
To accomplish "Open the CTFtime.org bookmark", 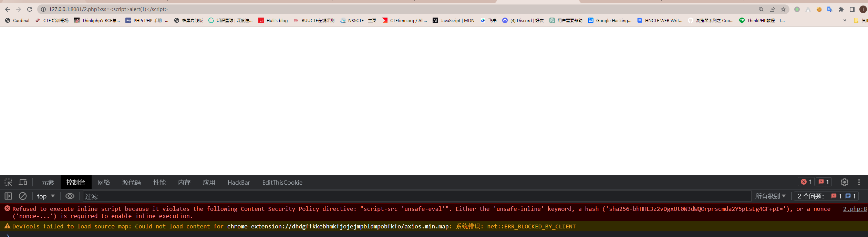I will 405,20.
